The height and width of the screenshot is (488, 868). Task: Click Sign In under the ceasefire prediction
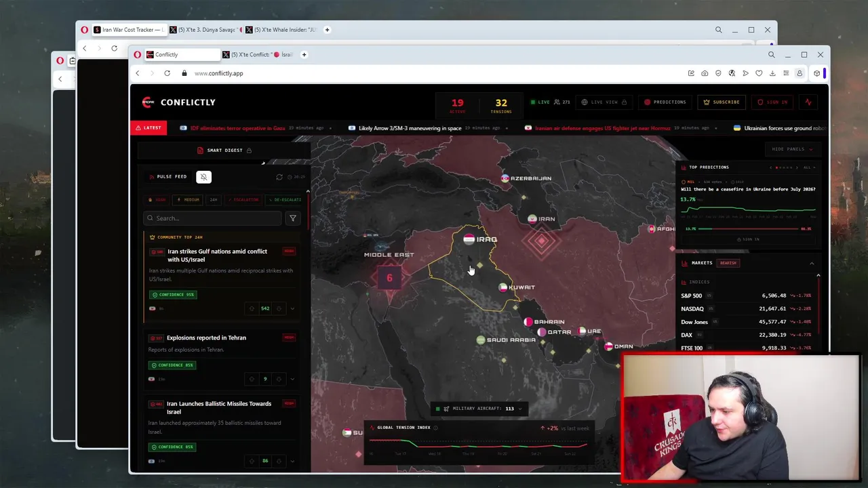pos(748,239)
